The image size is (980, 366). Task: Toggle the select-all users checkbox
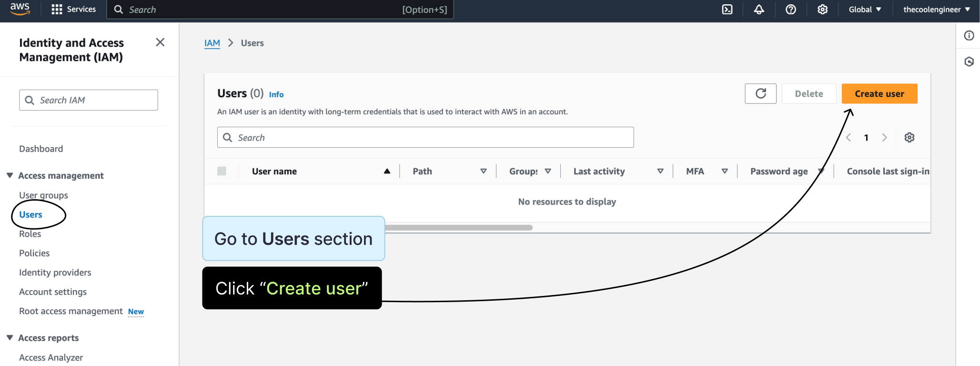222,171
